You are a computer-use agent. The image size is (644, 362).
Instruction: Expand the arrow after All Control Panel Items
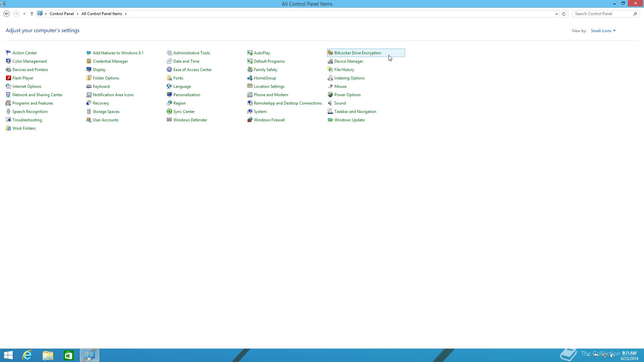pyautogui.click(x=126, y=14)
